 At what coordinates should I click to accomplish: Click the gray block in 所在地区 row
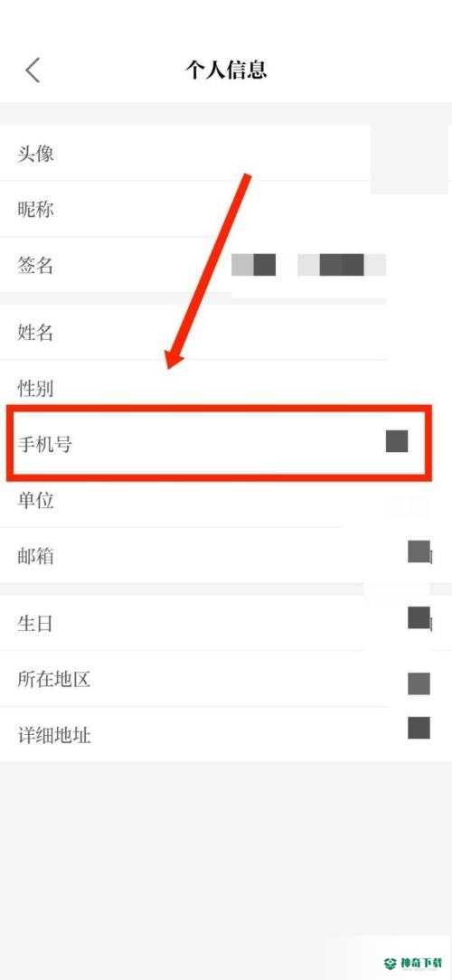point(419,683)
